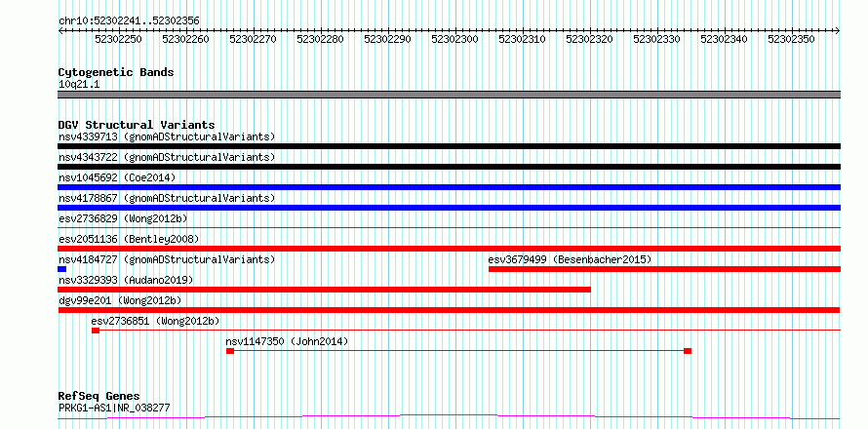Open variant dgv99e201 (Wong2012b) label
Viewport: 868px width, 429px height.
point(120,300)
